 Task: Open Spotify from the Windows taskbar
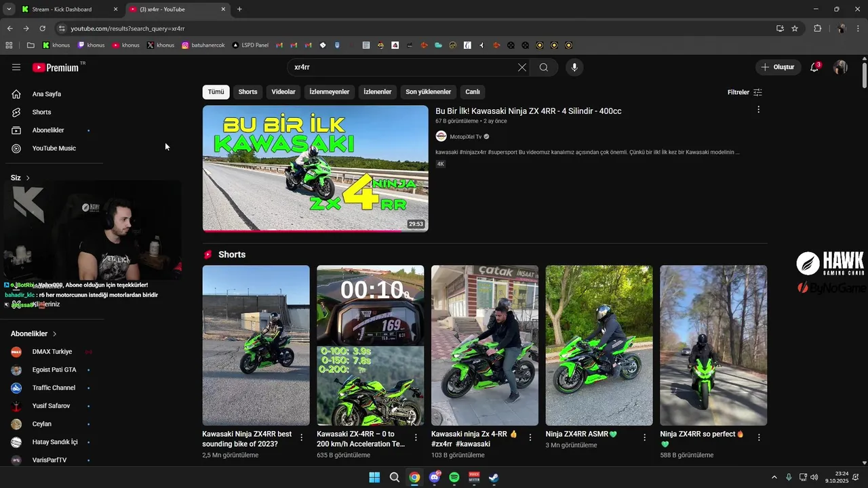click(454, 477)
